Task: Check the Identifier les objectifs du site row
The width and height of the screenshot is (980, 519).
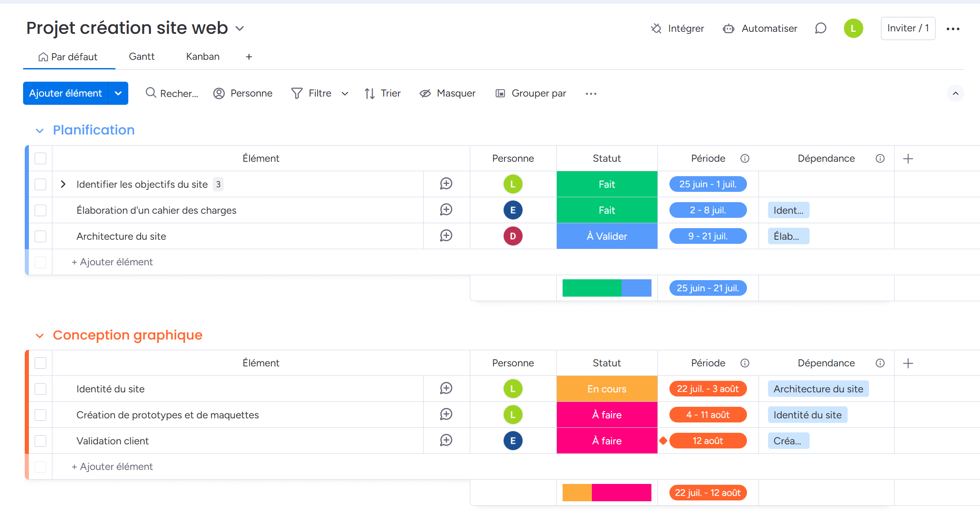Action: tap(40, 184)
